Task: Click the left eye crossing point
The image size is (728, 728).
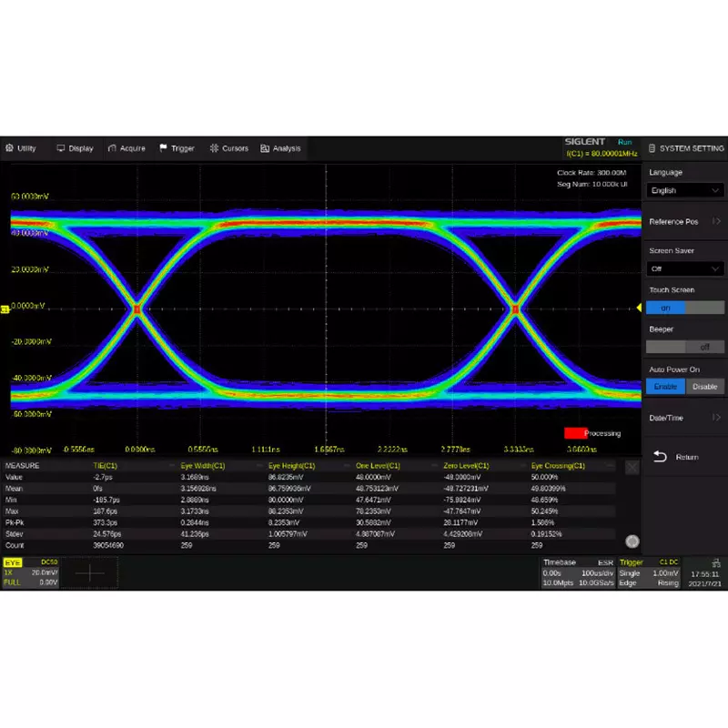Action: (136, 309)
